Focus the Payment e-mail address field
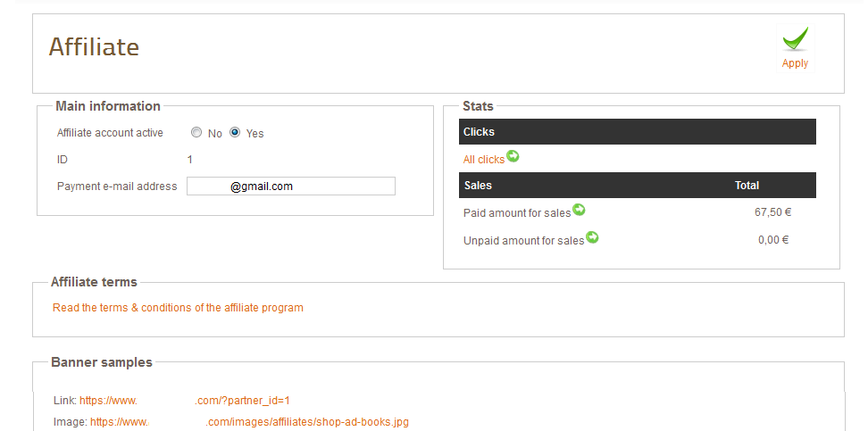868x431 pixels. click(x=290, y=186)
